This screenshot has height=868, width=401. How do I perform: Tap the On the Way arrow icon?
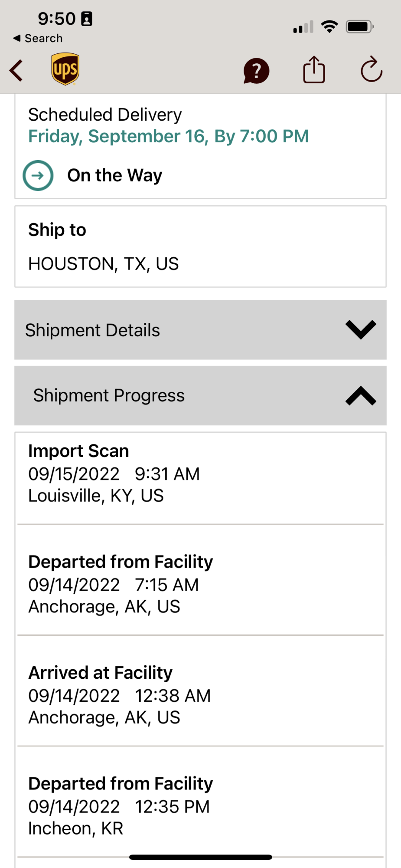38,175
